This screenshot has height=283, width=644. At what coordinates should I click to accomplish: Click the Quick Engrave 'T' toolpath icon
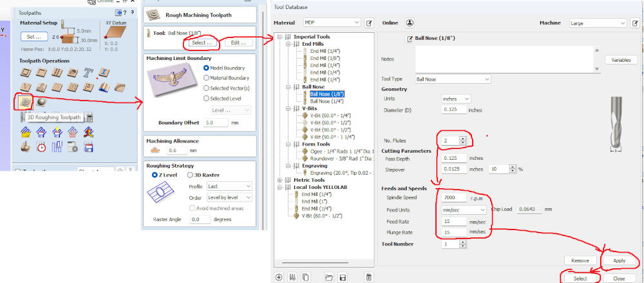pyautogui.click(x=88, y=73)
